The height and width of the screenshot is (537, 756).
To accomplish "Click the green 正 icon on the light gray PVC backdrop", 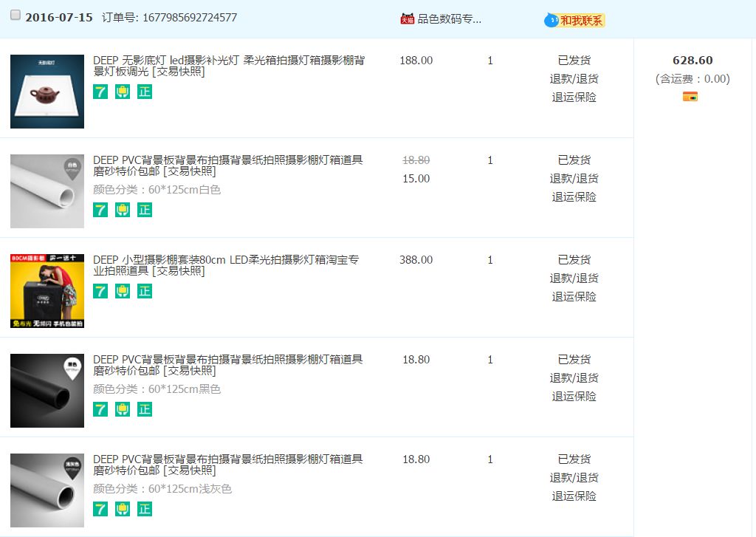I will click(145, 509).
